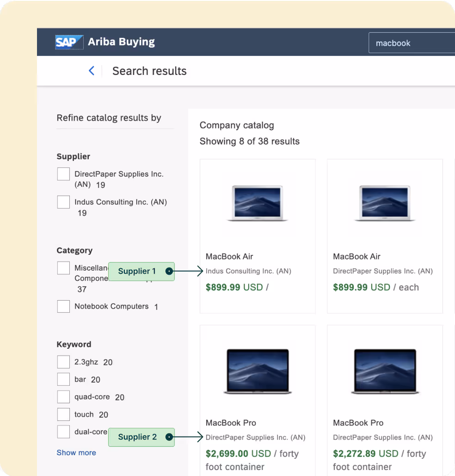
Task: Enable the quad-core keyword filter
Action: coord(63,397)
